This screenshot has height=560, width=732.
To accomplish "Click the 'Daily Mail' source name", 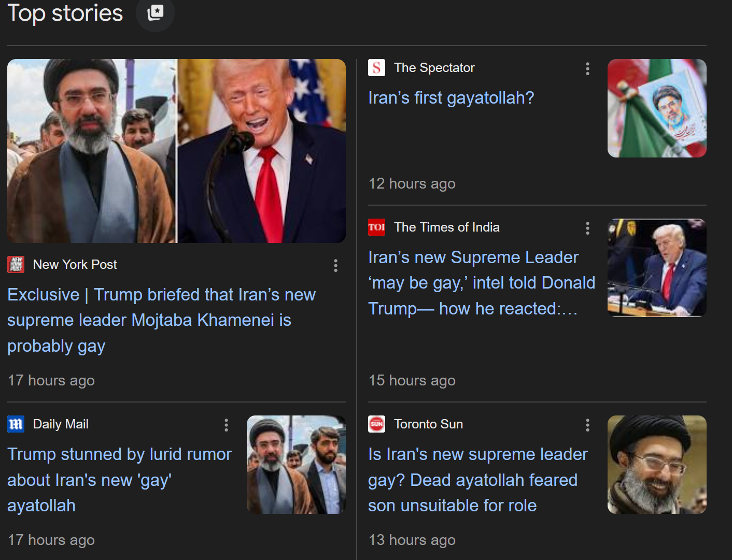I will pyautogui.click(x=61, y=424).
